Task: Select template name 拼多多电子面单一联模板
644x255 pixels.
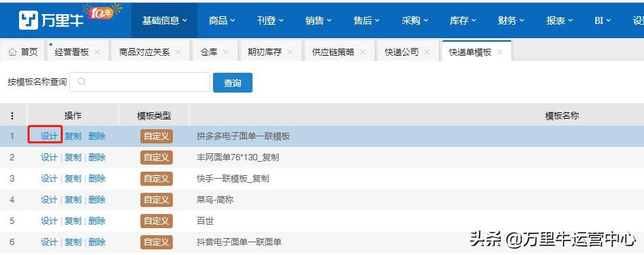Action: (x=243, y=136)
